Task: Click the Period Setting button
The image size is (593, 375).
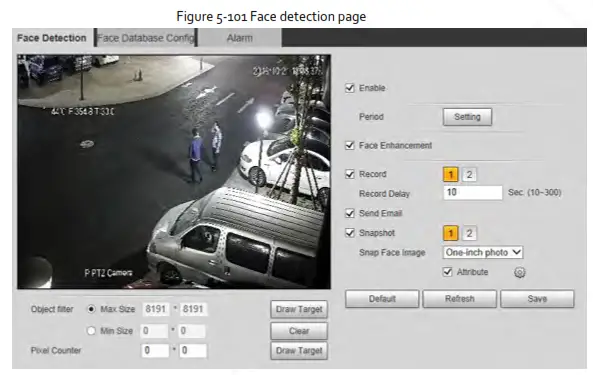Action: [x=467, y=117]
